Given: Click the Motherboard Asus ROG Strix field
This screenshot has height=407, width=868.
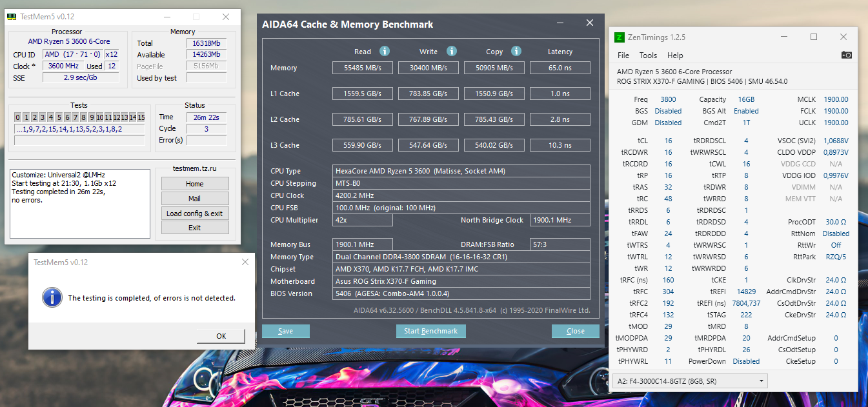Looking at the screenshot, I should coord(461,281).
